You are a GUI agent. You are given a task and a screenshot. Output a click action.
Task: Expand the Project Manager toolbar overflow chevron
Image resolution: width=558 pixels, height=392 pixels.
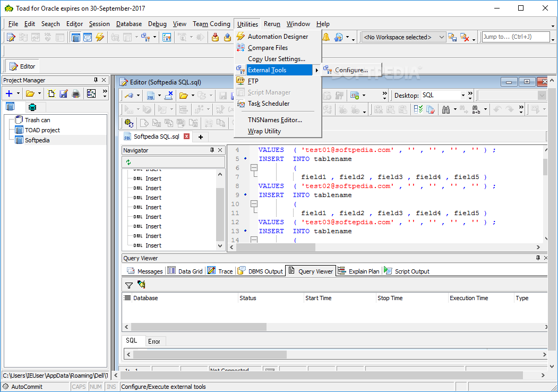tap(105, 93)
